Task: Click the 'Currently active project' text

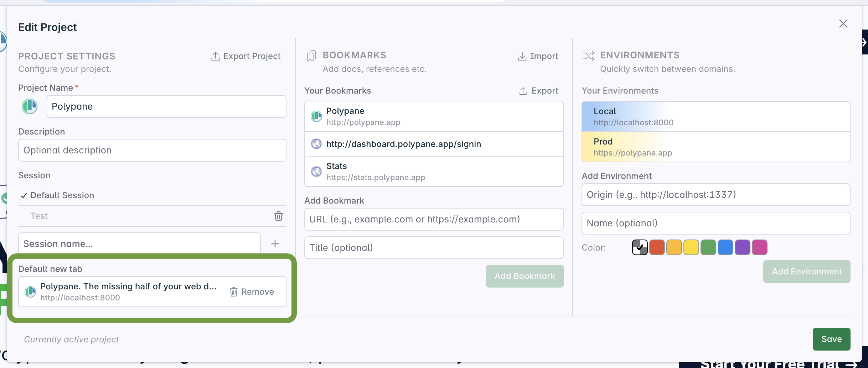Action: (x=71, y=340)
